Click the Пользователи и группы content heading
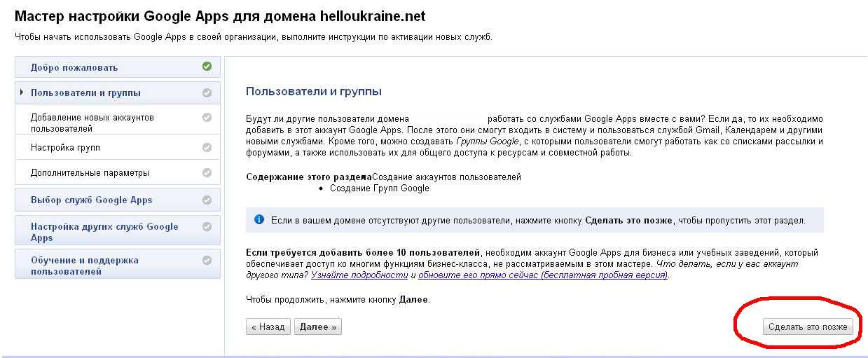 (x=314, y=92)
